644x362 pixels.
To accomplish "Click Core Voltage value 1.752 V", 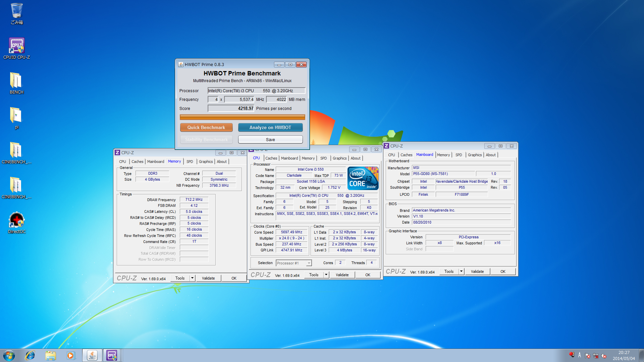I will (x=334, y=187).
